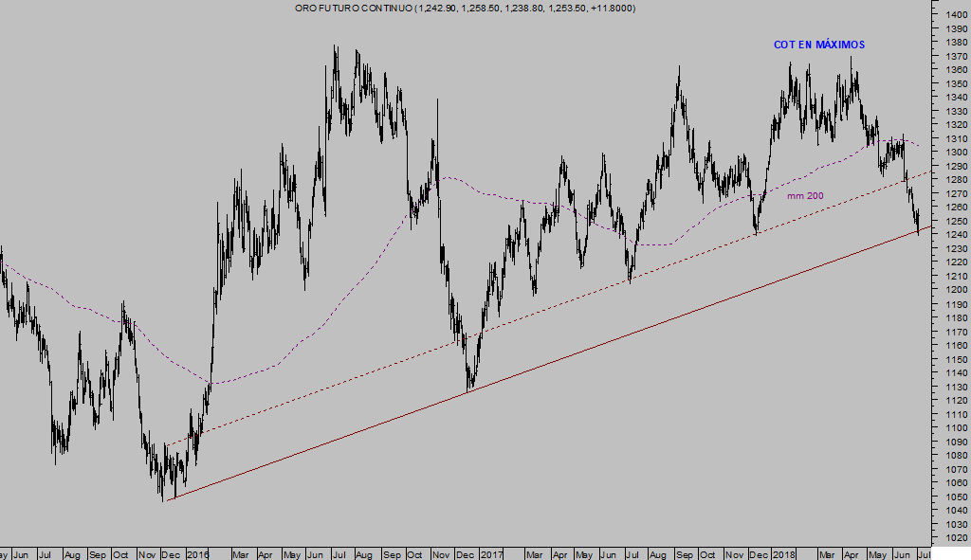Click the mm 200 moving average label
Viewport: 971px width, 560px height.
(804, 195)
